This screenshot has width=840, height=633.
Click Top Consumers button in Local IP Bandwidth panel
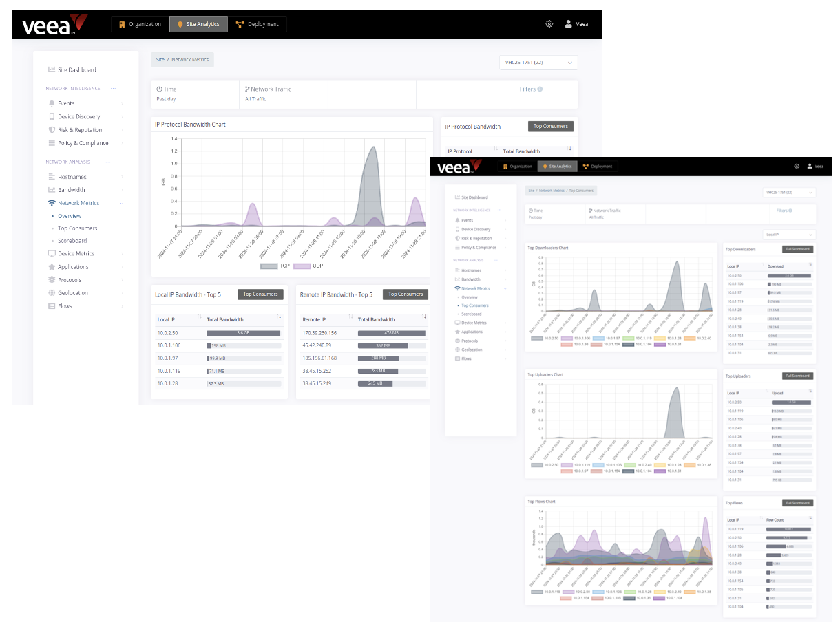click(x=261, y=294)
